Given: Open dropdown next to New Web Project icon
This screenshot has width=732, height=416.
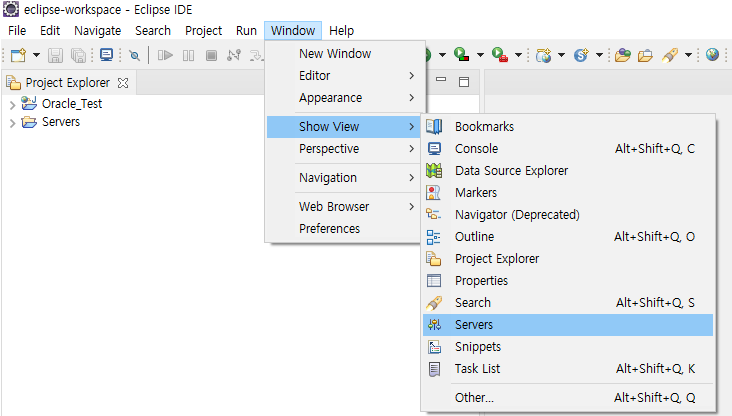Looking at the screenshot, I should point(562,55).
